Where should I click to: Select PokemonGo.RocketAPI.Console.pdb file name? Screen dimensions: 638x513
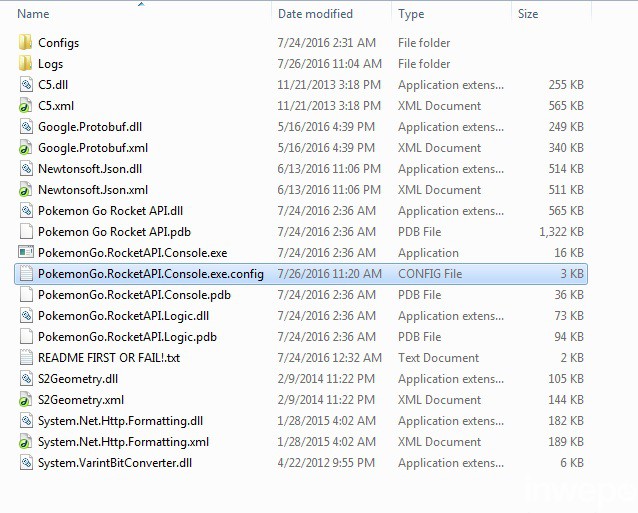(x=134, y=295)
